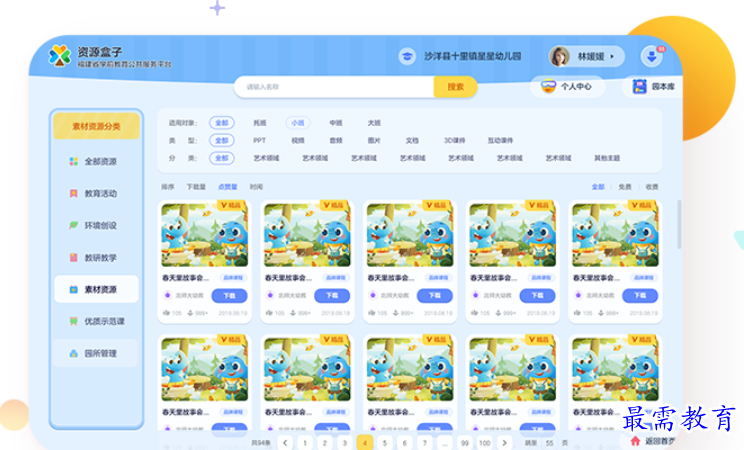Go to page 3
This screenshot has height=450, width=744.
click(344, 442)
